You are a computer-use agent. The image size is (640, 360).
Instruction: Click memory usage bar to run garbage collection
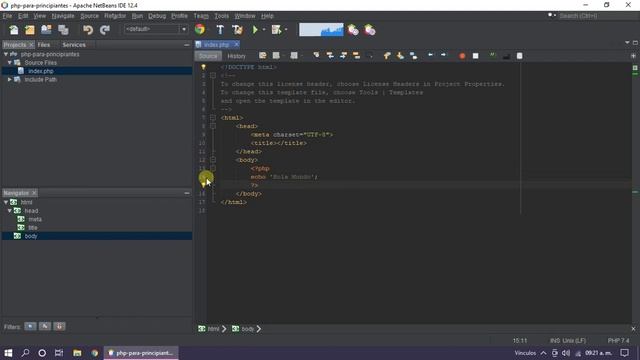pos(321,30)
